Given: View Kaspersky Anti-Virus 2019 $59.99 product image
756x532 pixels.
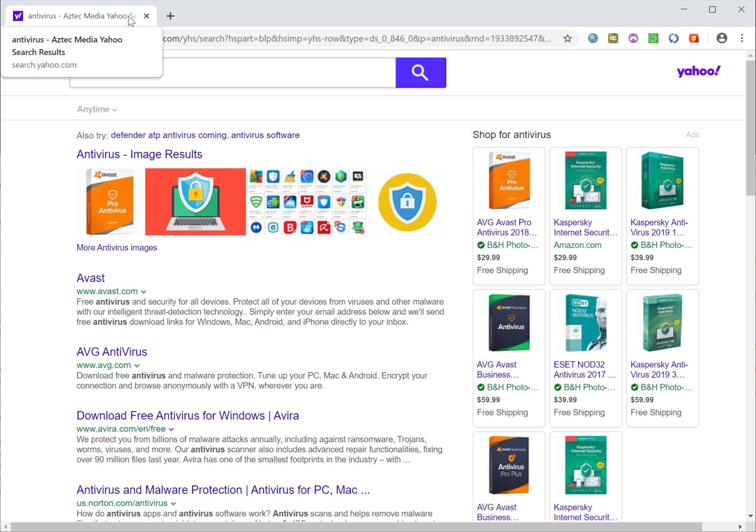Looking at the screenshot, I should [662, 323].
